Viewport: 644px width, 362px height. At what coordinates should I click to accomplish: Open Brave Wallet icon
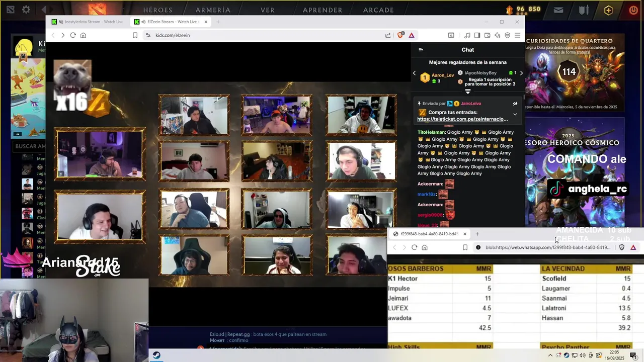coord(487,35)
